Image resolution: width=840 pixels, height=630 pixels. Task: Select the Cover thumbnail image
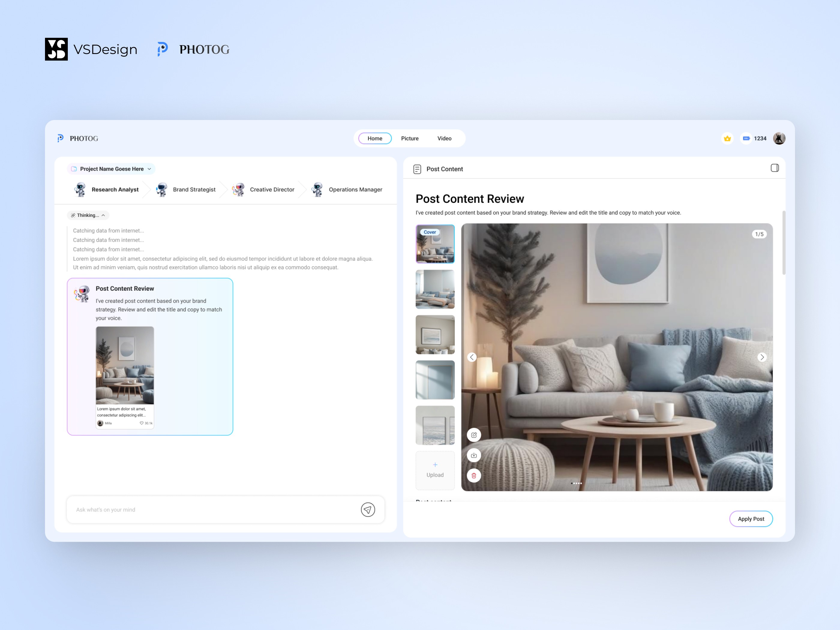[x=435, y=244]
